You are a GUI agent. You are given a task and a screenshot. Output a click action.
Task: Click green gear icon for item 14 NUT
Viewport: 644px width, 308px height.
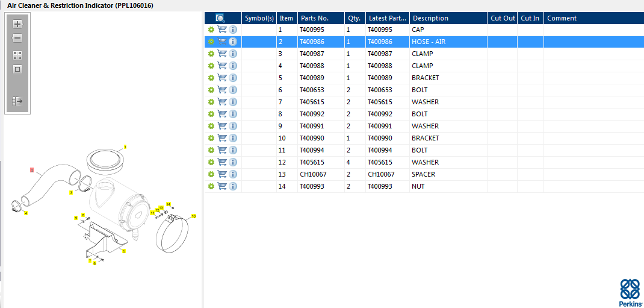211,186
